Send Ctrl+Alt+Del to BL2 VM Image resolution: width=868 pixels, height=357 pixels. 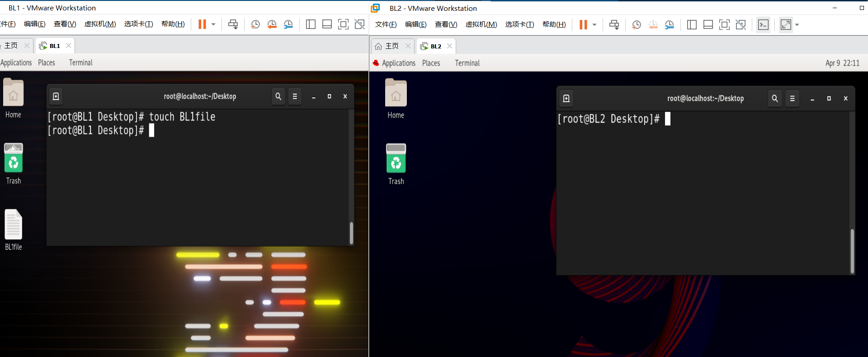click(614, 25)
